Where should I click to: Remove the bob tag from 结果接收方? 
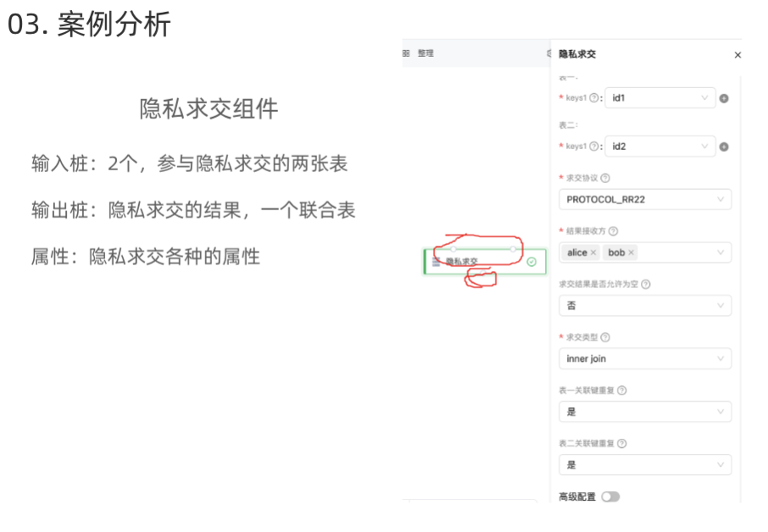point(631,252)
